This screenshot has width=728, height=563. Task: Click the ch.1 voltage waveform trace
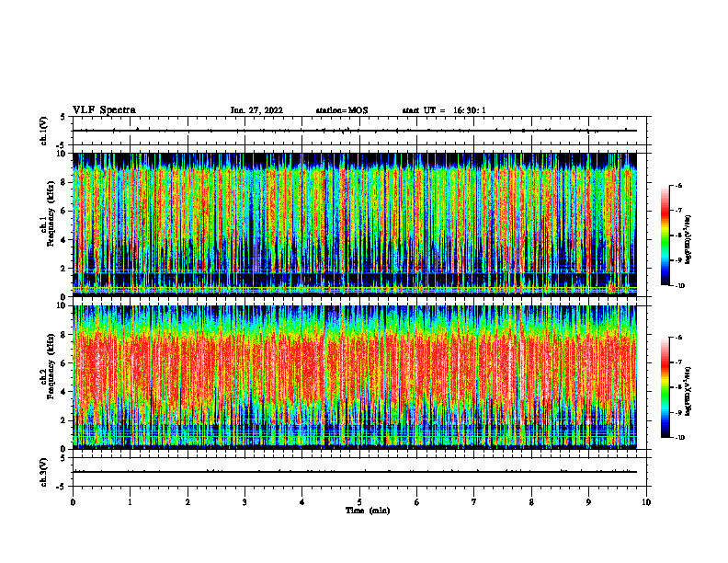tap(355, 131)
